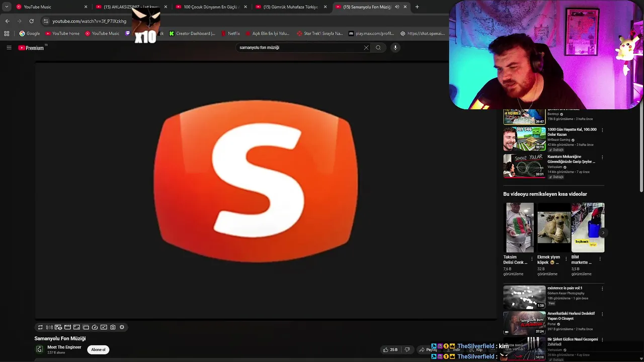Open options for BİM markette short

tap(600, 259)
